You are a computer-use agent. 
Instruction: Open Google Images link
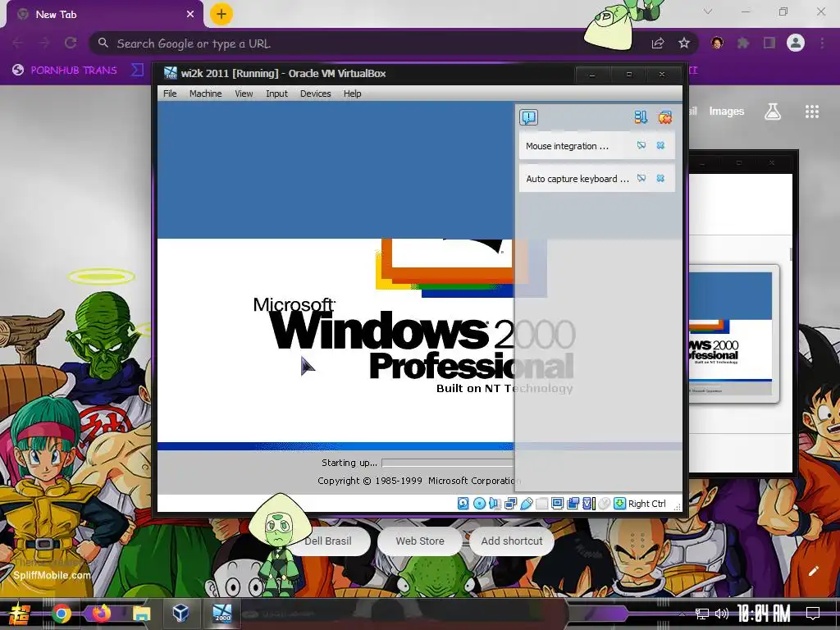727,112
